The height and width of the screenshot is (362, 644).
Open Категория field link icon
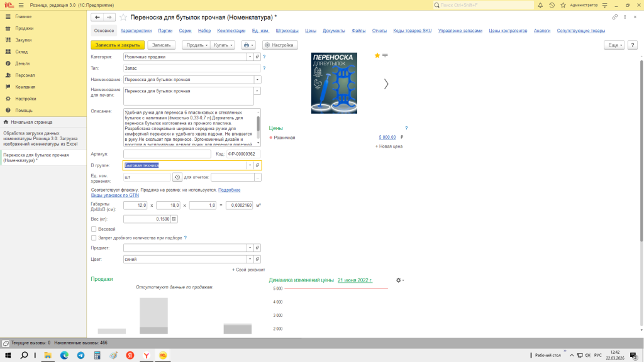(257, 57)
